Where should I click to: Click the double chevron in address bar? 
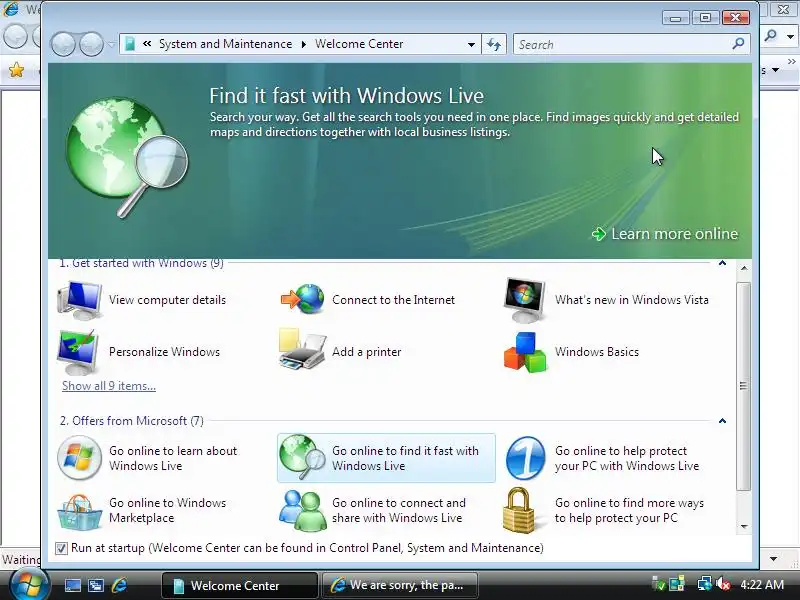(147, 44)
